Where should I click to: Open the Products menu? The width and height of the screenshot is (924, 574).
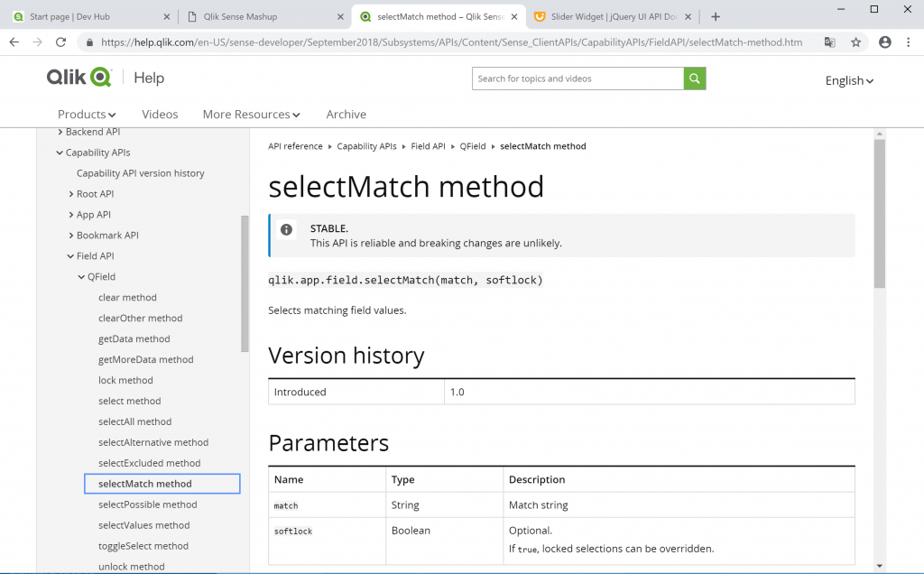86,114
